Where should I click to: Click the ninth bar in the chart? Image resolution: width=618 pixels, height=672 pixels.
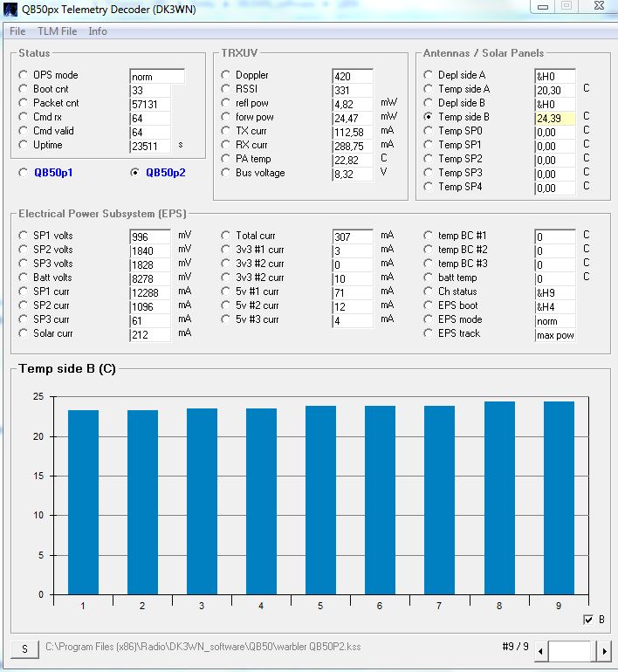pos(560,497)
